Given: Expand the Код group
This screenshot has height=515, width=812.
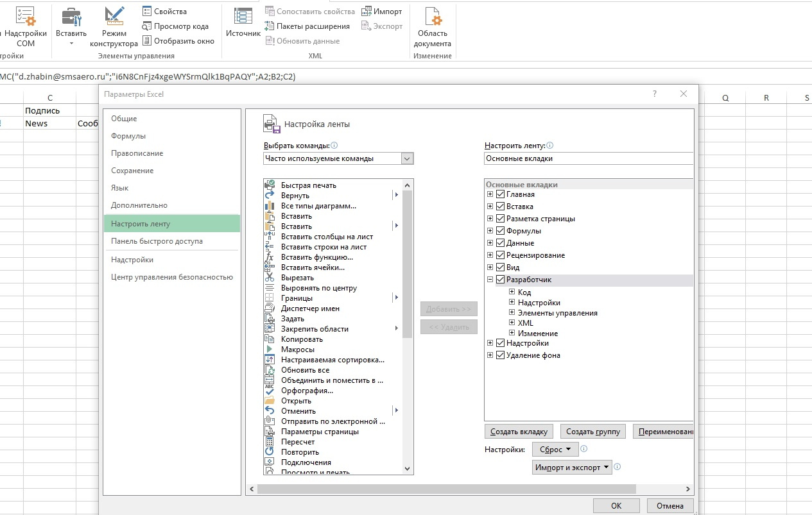Looking at the screenshot, I should click(x=512, y=292).
